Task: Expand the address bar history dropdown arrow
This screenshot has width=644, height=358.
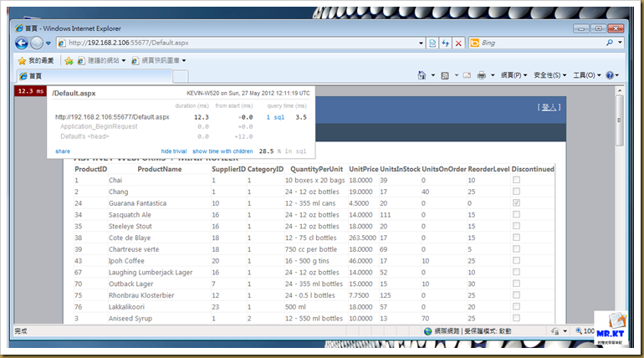Action: tap(421, 43)
